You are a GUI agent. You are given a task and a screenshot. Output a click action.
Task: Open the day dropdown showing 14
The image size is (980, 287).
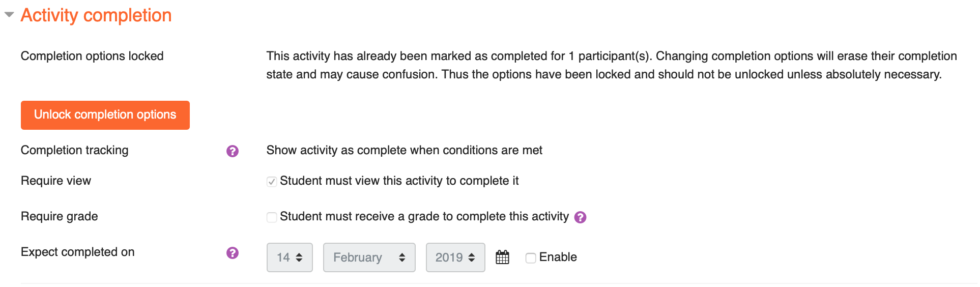pos(290,257)
